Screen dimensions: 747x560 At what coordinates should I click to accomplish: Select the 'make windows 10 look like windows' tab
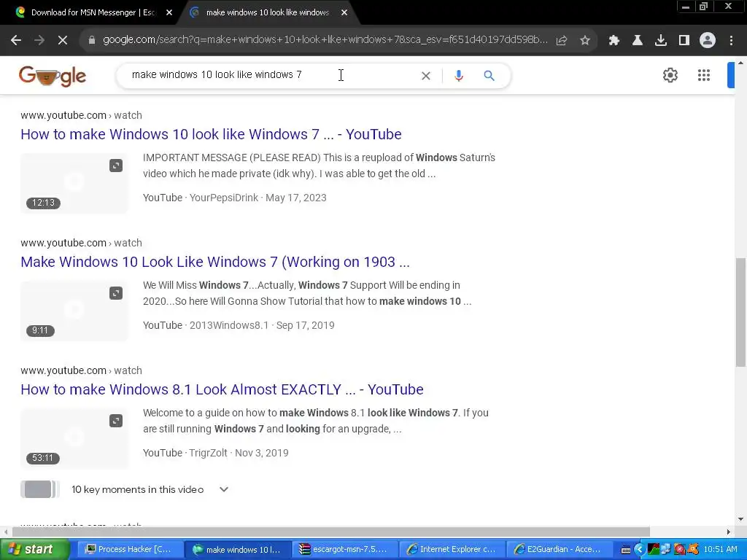coord(267,12)
